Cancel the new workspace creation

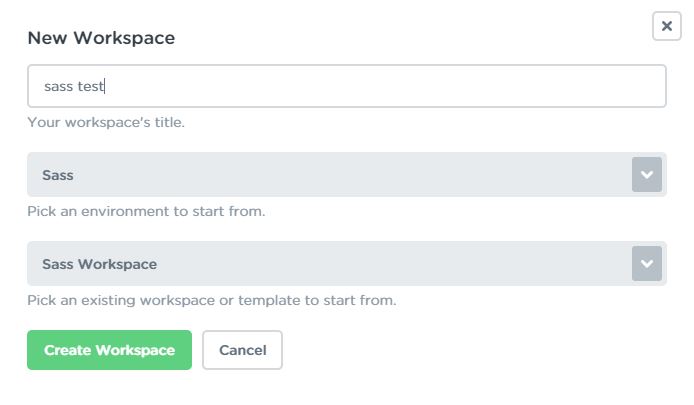(242, 350)
